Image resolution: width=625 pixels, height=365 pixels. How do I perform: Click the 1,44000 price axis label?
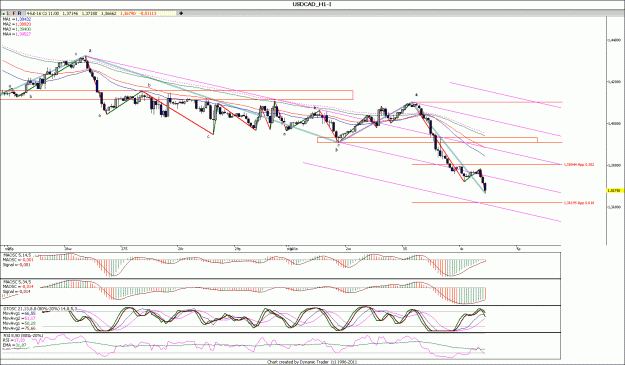point(614,40)
